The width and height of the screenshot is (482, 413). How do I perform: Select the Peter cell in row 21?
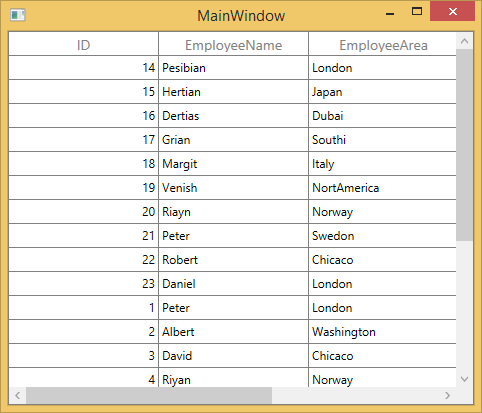tap(234, 236)
